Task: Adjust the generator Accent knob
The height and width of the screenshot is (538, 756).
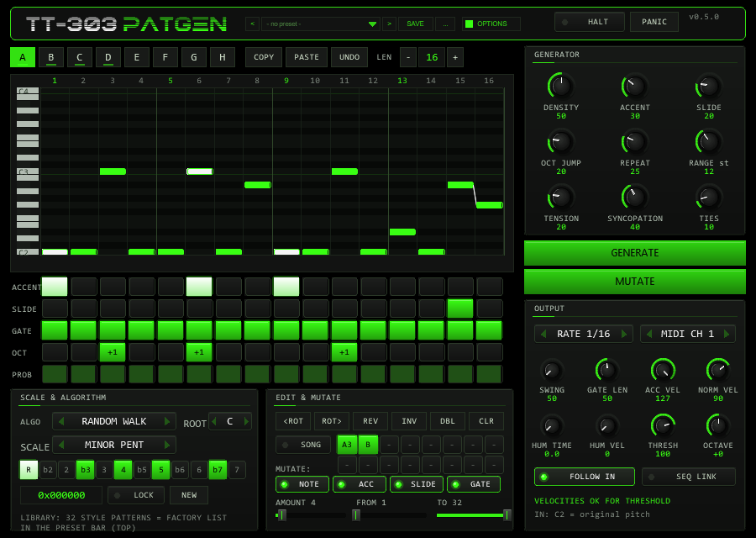Action: click(x=634, y=87)
